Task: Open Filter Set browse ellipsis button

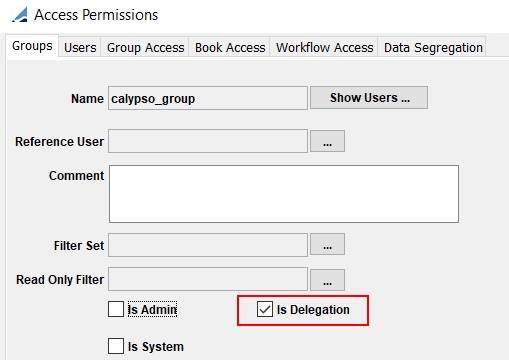Action: point(327,244)
